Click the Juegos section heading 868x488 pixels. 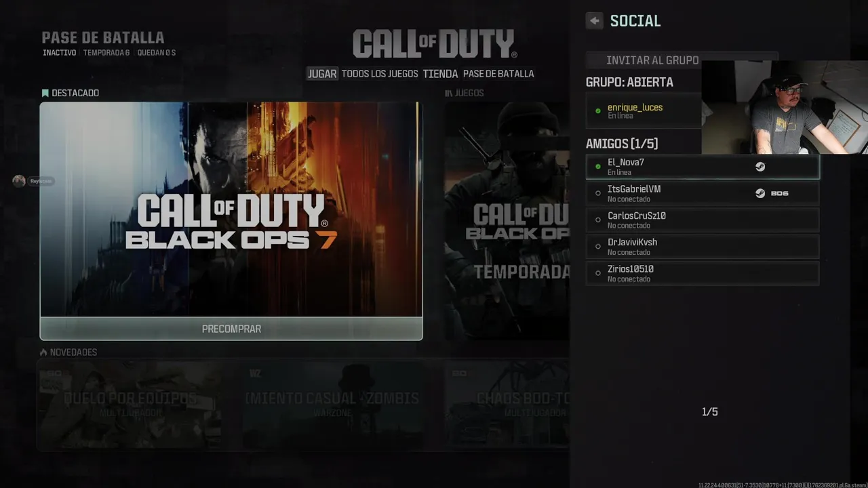(x=465, y=93)
